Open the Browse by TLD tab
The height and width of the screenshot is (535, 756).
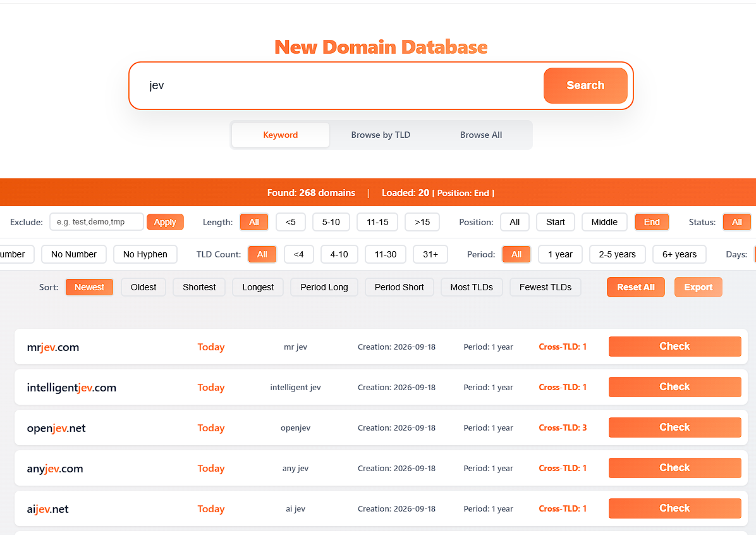point(381,135)
